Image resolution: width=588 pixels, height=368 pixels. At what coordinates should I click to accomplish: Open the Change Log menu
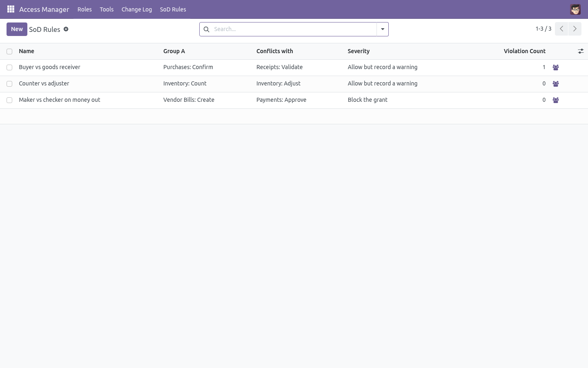[x=137, y=9]
